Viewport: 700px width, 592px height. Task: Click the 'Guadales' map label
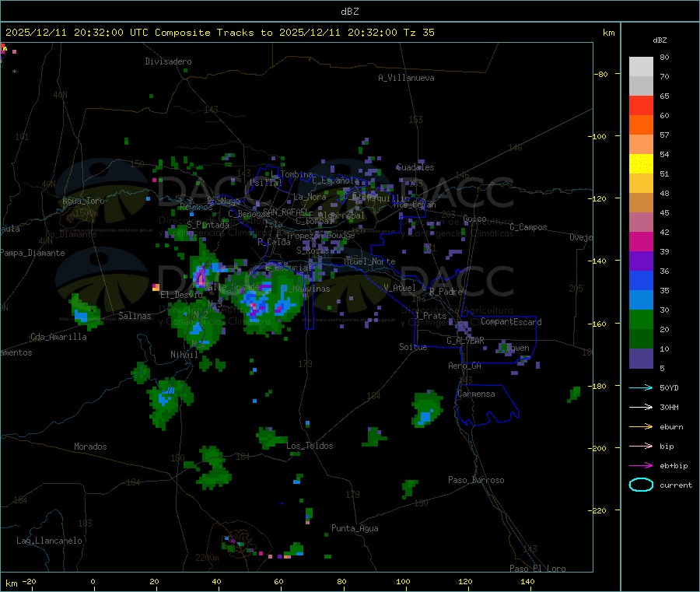coord(415,167)
